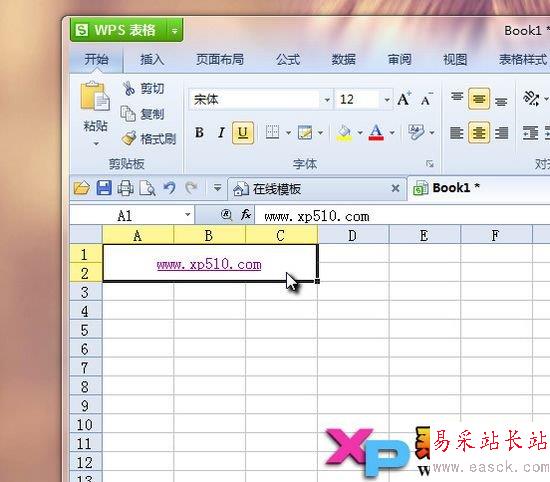Click the formula bar input field
The width and height of the screenshot is (550, 482).
pyautogui.click(x=402, y=215)
